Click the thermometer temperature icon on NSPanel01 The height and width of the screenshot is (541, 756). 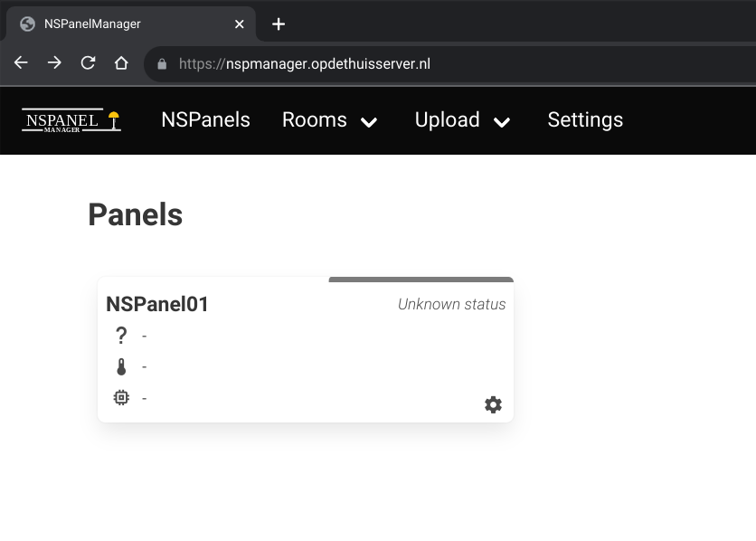pyautogui.click(x=121, y=365)
